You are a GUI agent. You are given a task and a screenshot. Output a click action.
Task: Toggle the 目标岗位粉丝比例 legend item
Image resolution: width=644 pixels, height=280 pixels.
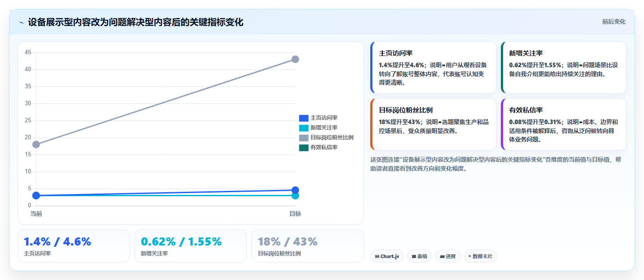(326, 138)
